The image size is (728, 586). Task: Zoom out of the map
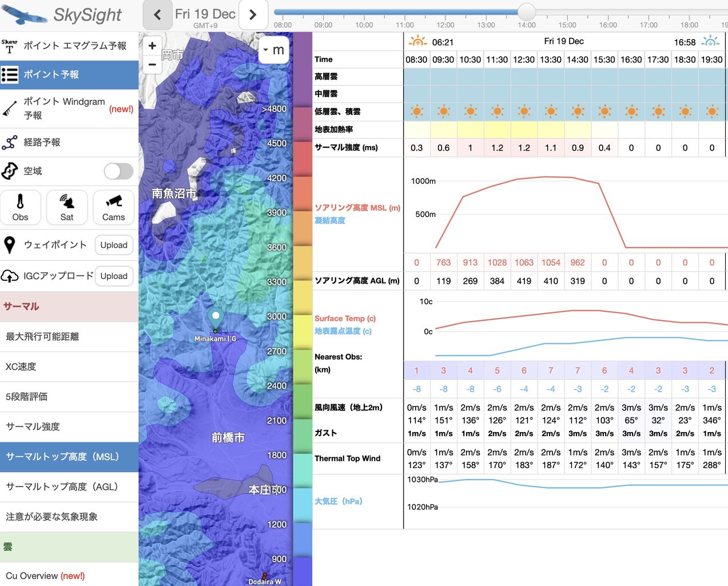point(152,65)
